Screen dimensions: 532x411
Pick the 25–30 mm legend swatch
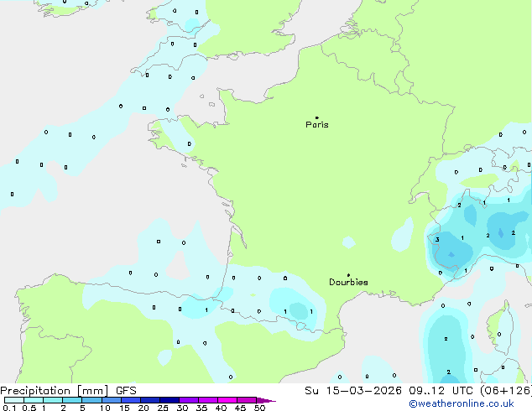click(170, 400)
